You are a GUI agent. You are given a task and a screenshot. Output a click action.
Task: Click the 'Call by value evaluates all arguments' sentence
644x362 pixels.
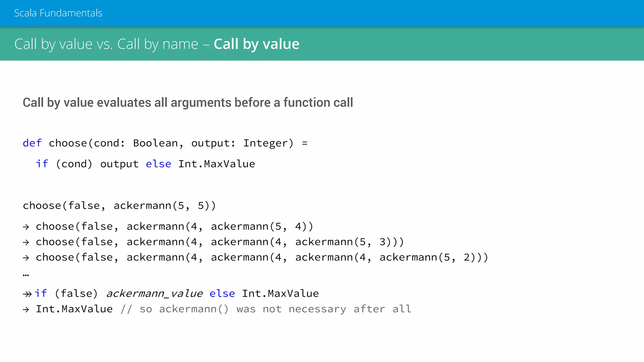(188, 103)
